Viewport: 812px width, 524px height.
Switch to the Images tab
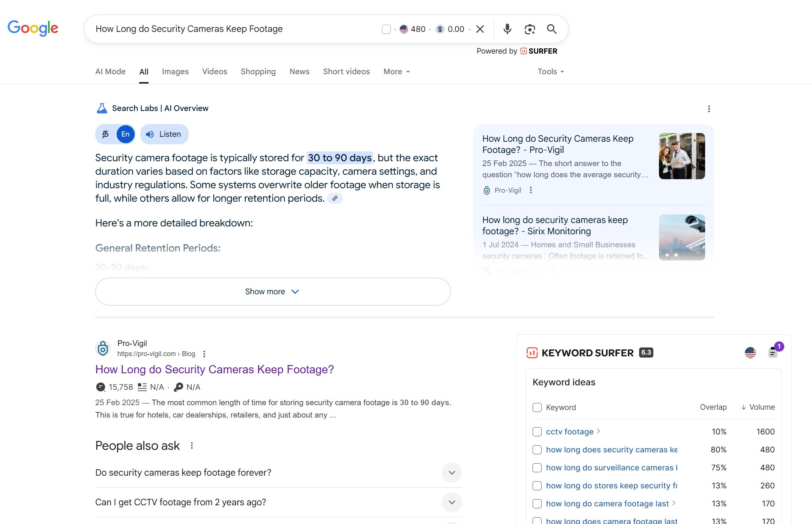point(175,71)
